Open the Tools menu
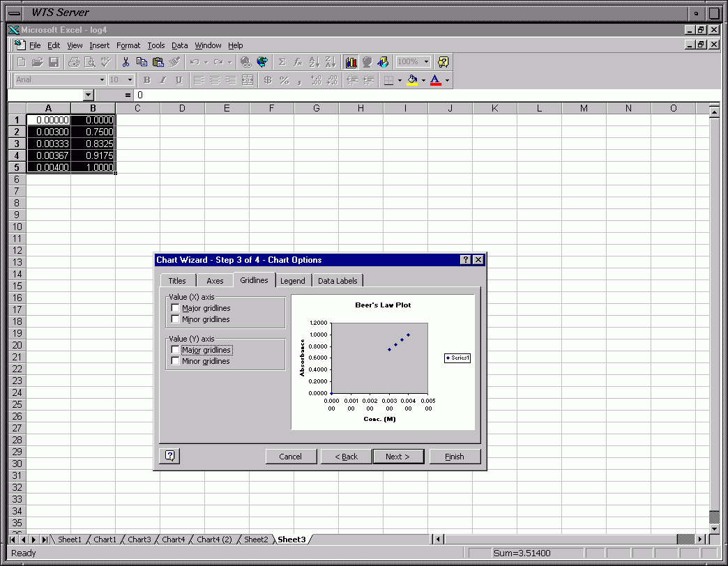 click(x=156, y=45)
